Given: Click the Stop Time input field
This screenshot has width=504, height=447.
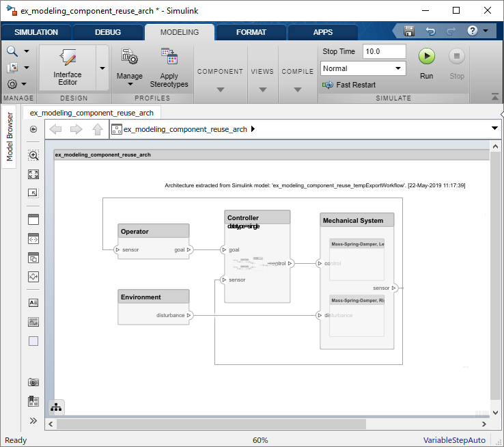Looking at the screenshot, I should pyautogui.click(x=384, y=51).
